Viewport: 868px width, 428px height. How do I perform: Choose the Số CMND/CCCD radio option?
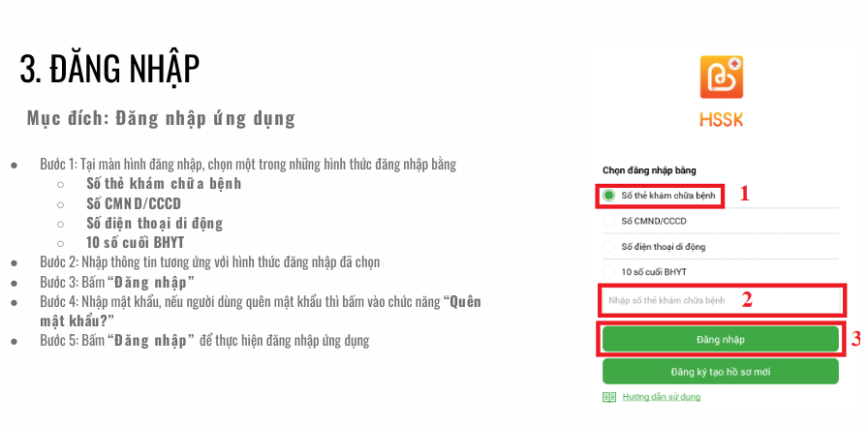[608, 221]
